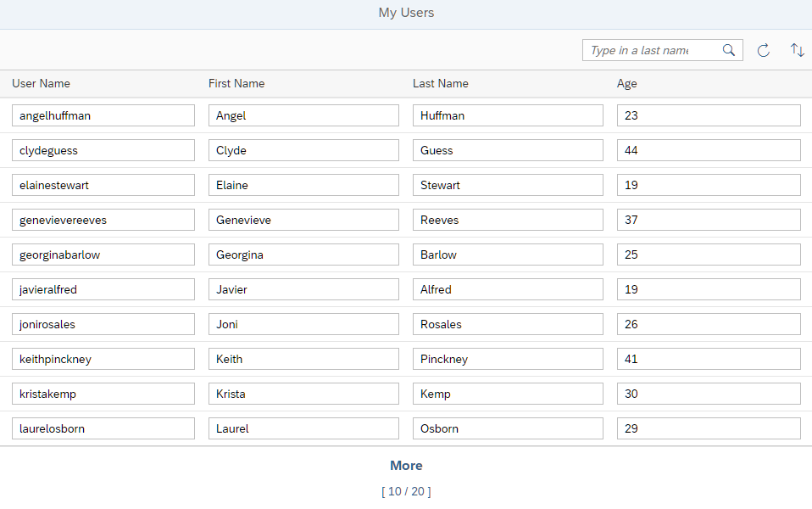Edit the age field showing 41
Viewport: 812px width, 509px height.
(x=709, y=359)
